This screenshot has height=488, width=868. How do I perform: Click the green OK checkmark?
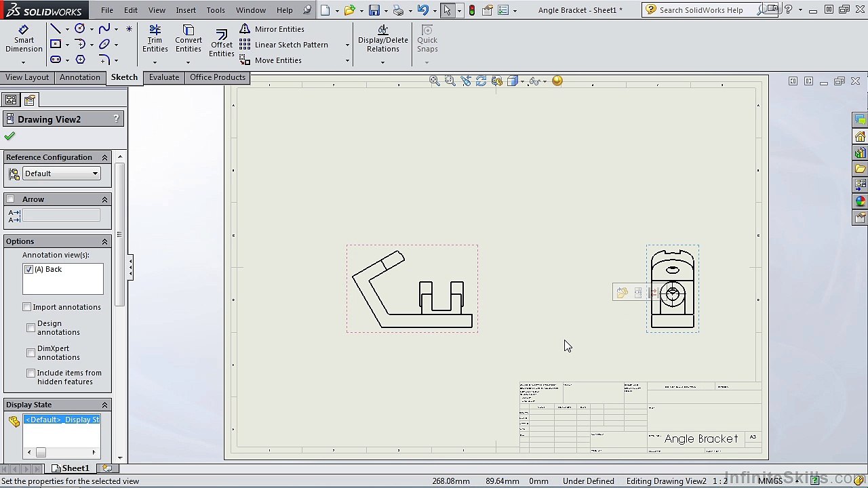9,136
